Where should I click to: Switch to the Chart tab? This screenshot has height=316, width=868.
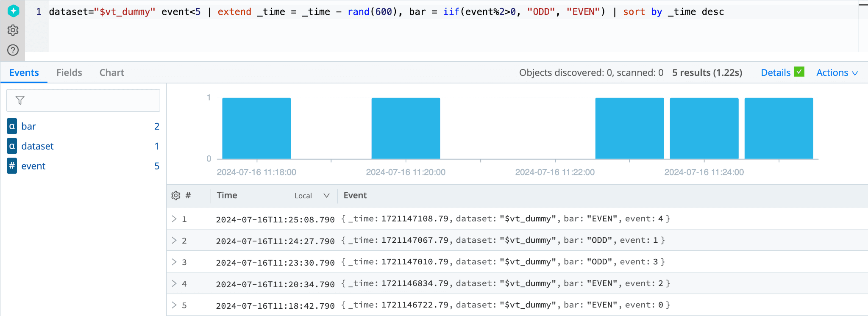click(x=112, y=73)
